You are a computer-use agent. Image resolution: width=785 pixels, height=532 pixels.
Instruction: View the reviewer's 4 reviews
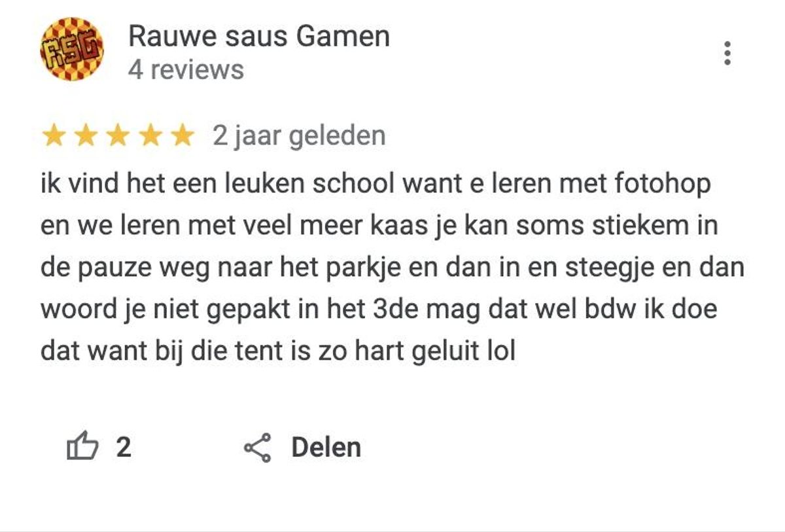tap(186, 69)
